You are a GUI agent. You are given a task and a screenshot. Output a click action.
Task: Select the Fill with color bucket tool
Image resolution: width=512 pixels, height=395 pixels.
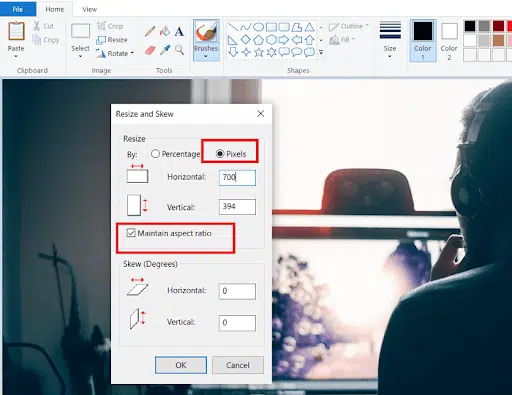click(165, 31)
